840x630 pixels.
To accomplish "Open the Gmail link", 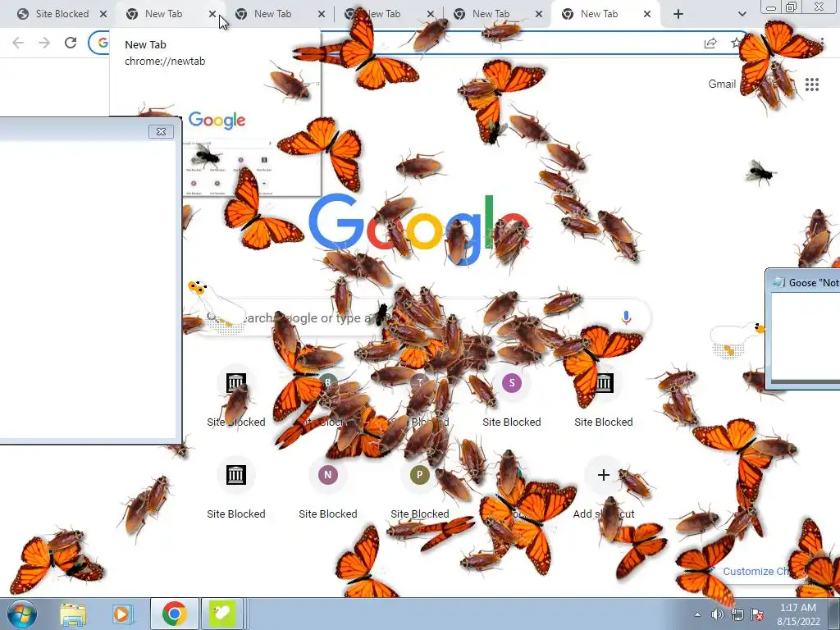I will point(722,84).
